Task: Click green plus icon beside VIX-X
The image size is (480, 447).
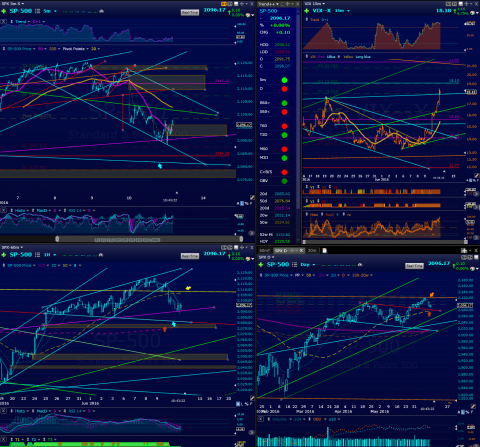Action: (307, 11)
